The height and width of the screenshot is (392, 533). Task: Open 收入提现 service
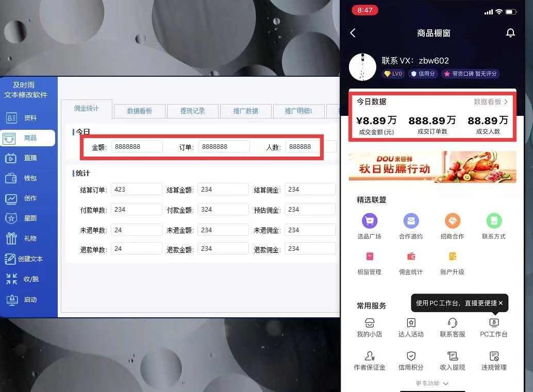click(453, 361)
